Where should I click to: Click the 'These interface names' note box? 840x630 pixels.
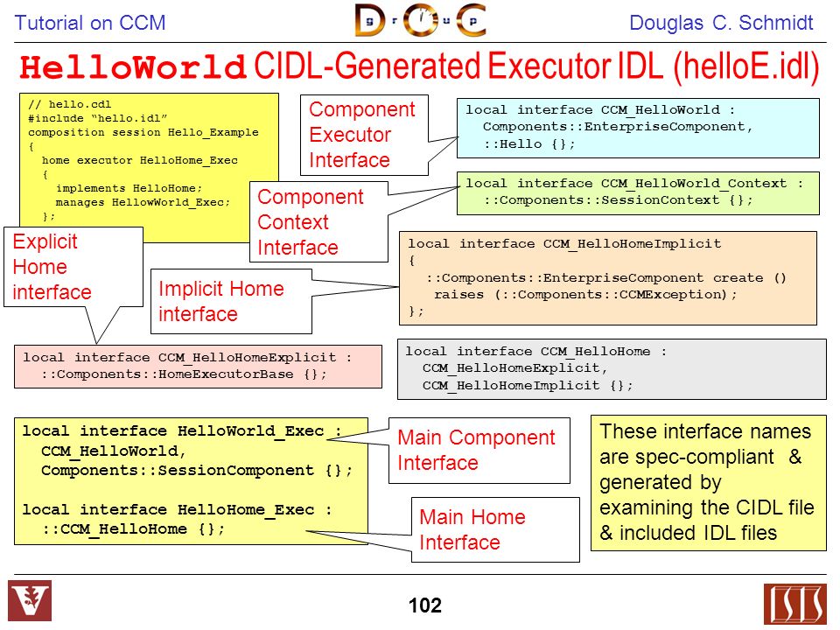pyautogui.click(x=708, y=483)
